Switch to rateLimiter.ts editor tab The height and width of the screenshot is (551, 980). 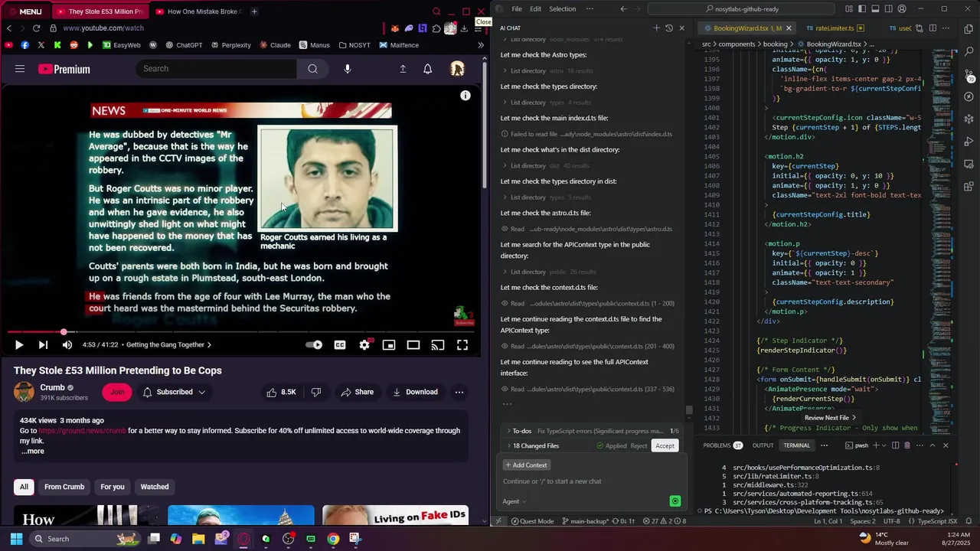(834, 28)
